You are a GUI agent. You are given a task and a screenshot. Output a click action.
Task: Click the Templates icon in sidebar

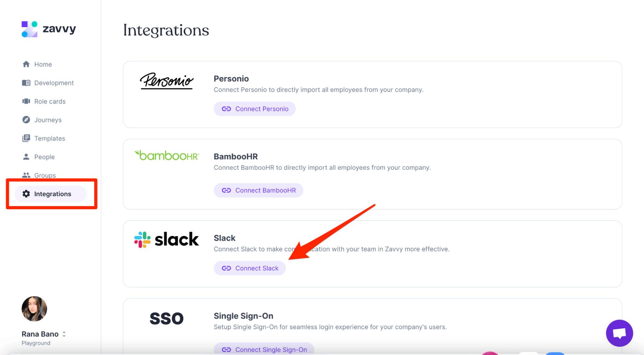(x=26, y=138)
